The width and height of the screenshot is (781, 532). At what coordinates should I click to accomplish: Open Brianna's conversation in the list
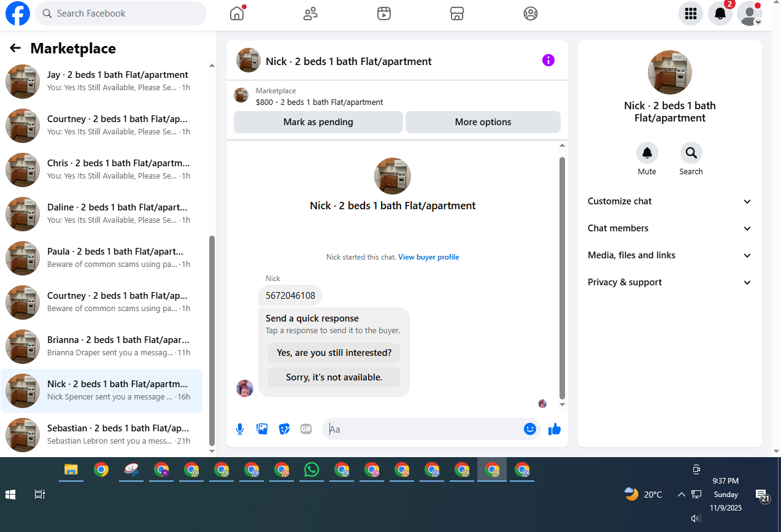point(102,346)
